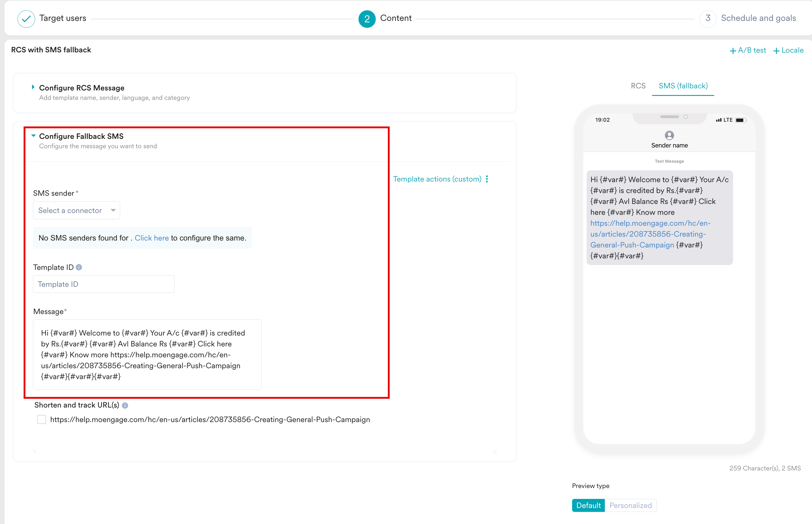Select the SMS (fallback) preview tab
This screenshot has width=812, height=524.
point(683,86)
